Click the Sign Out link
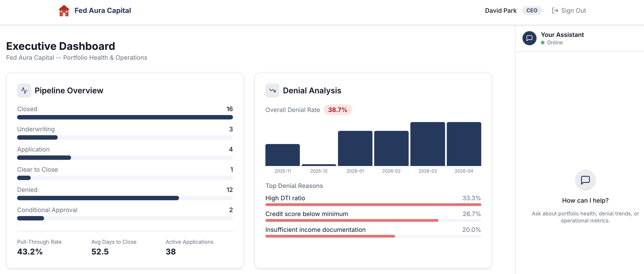Image resolution: width=644 pixels, height=274 pixels. coord(573,11)
